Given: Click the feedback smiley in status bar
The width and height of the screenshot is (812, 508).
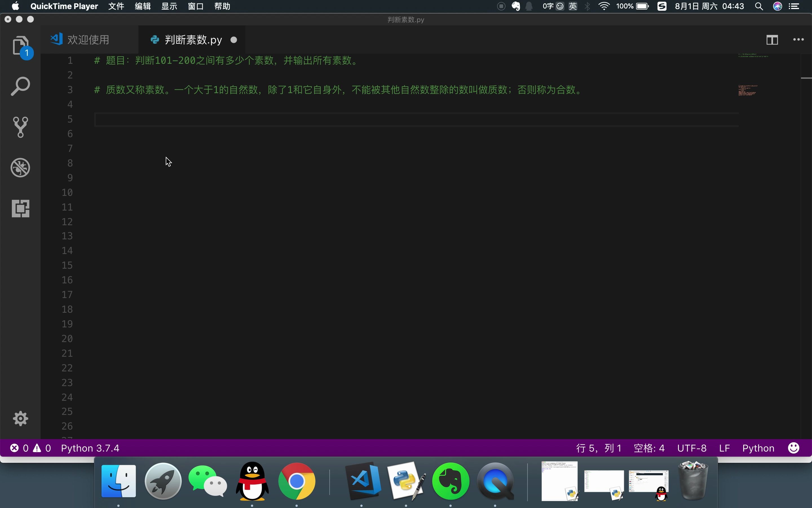Looking at the screenshot, I should point(794,448).
